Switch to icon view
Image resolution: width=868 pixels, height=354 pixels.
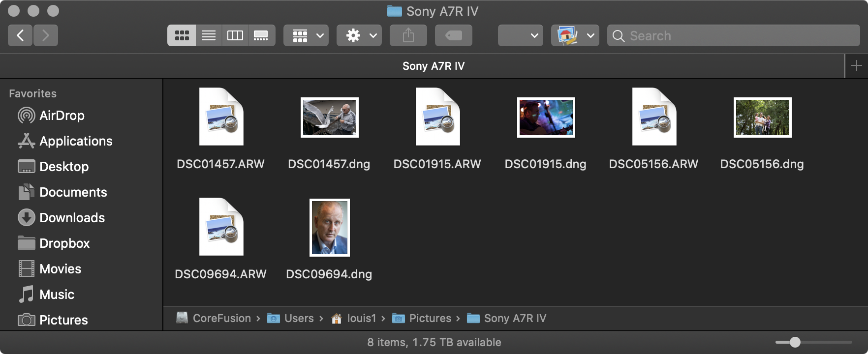[182, 35]
